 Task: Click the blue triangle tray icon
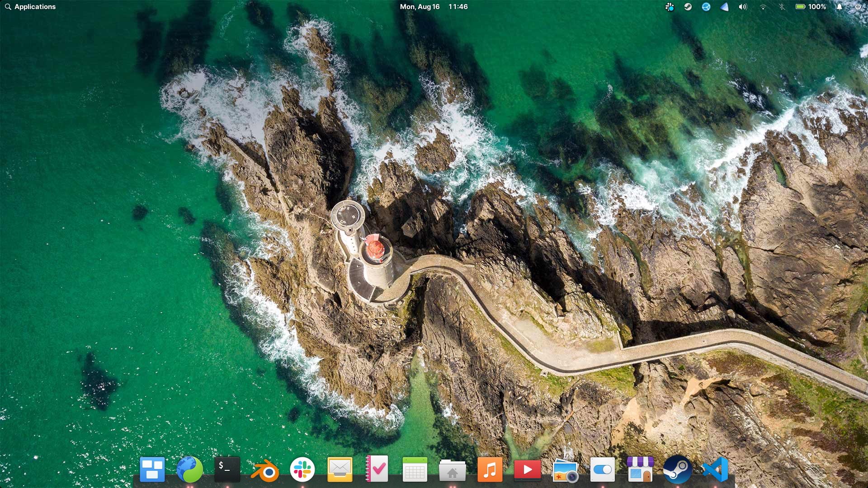pos(724,7)
